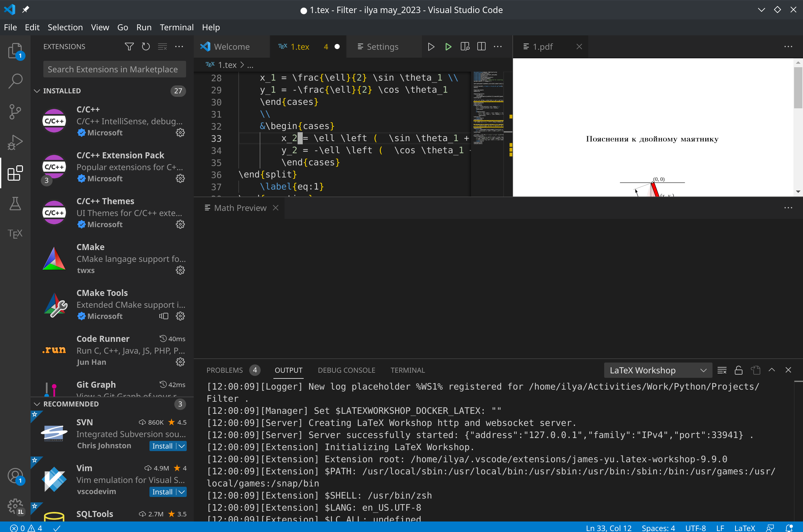Open the Testing flask view
The height and width of the screenshot is (532, 803).
(x=15, y=204)
